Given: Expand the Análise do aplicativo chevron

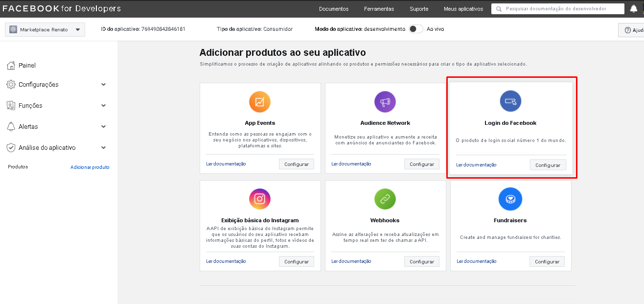Looking at the screenshot, I should click(103, 148).
